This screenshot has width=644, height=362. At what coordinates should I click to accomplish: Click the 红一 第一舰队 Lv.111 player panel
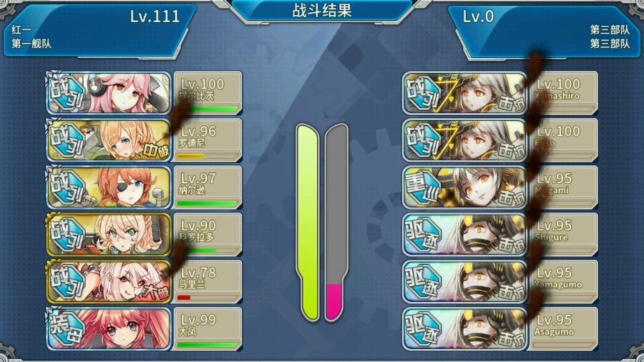99,30
